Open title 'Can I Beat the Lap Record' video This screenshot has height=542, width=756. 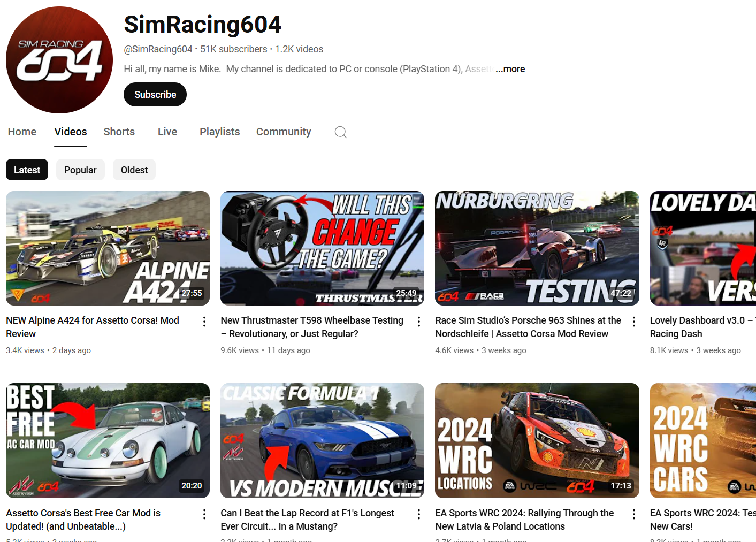click(307, 520)
